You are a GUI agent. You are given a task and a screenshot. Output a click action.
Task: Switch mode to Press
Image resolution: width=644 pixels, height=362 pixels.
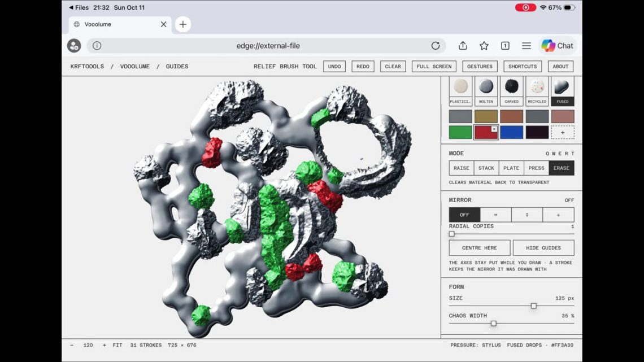[x=537, y=168]
